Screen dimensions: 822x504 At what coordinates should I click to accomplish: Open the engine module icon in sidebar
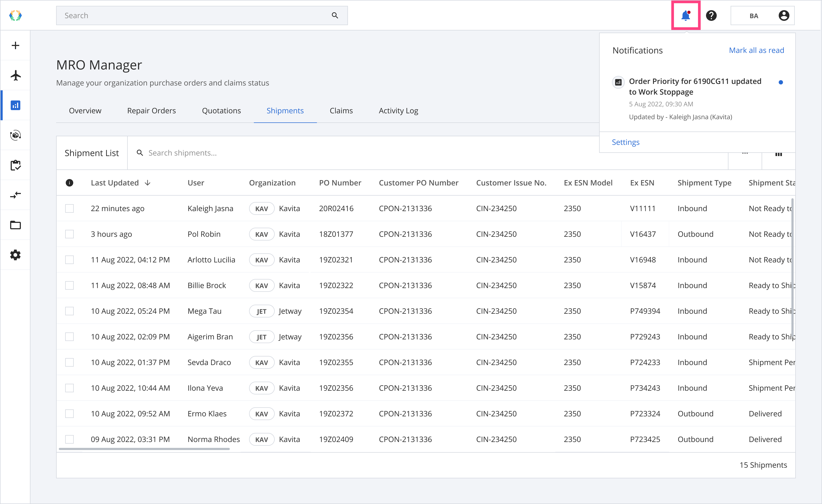pyautogui.click(x=15, y=135)
